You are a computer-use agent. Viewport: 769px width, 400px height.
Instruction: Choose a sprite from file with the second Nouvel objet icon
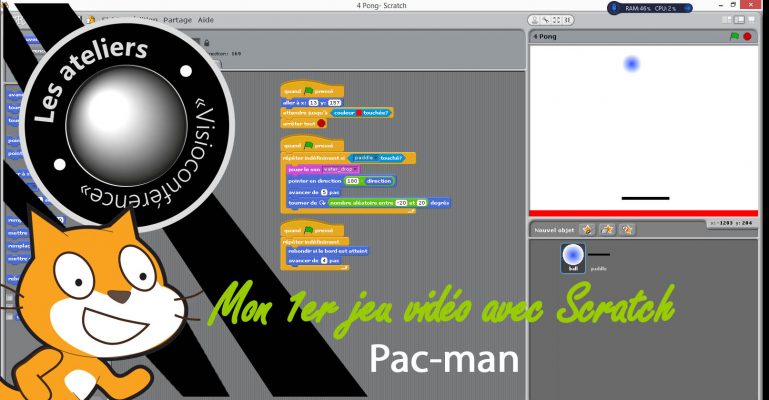[x=607, y=229]
